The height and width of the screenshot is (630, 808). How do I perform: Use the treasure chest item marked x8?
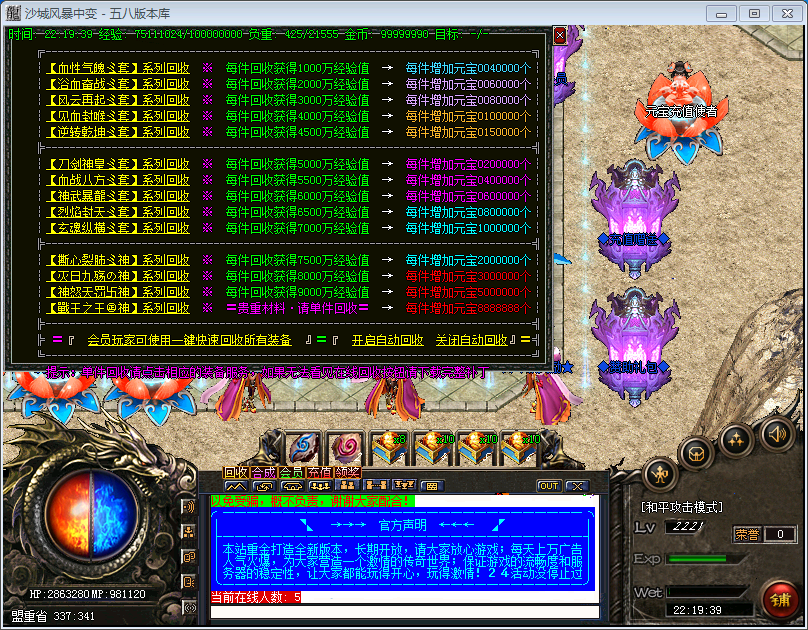tap(390, 447)
